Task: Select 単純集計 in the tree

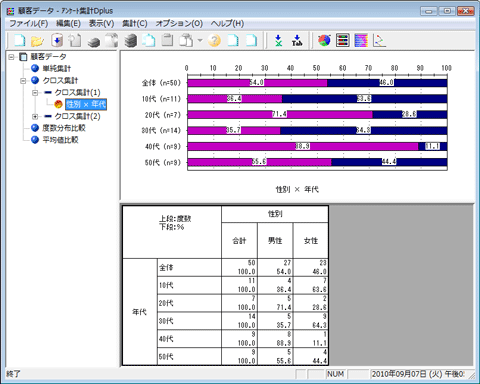Action: (x=56, y=69)
